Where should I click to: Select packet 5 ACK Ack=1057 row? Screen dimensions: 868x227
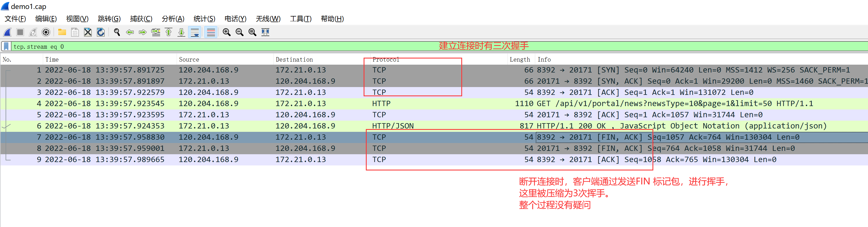(x=434, y=115)
